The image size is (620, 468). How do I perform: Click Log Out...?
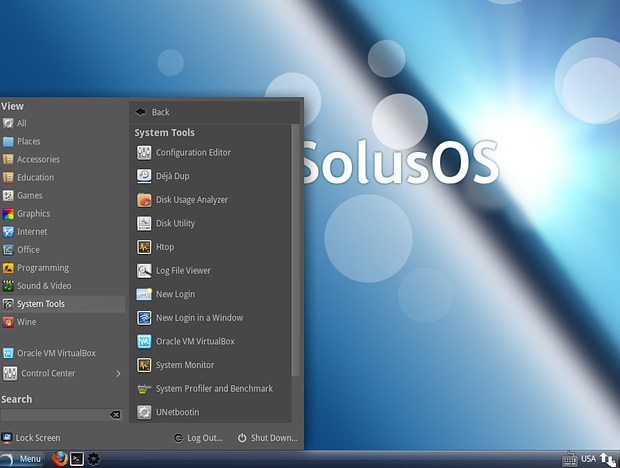tap(198, 438)
